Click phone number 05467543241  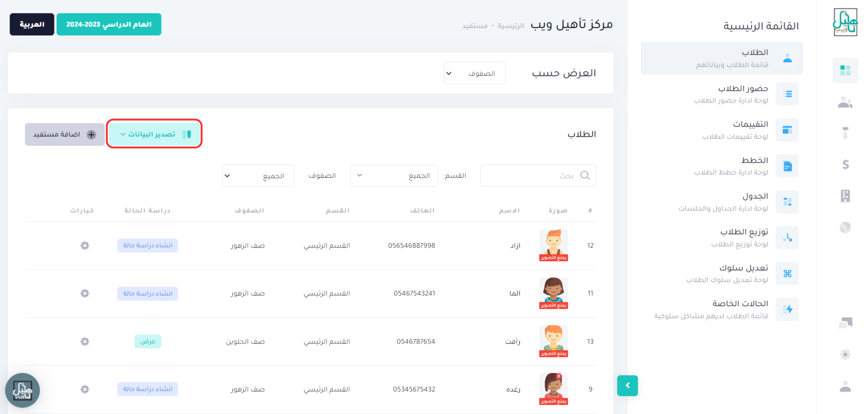tap(414, 293)
